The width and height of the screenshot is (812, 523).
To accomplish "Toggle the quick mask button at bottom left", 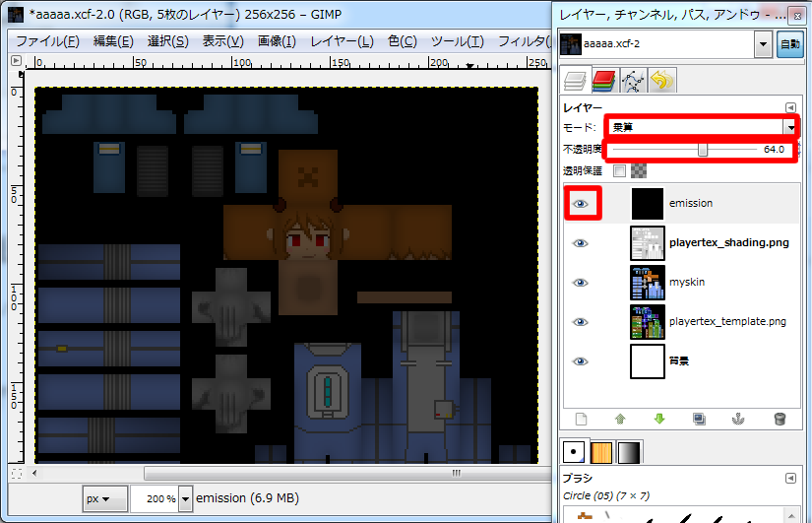I will [16, 473].
